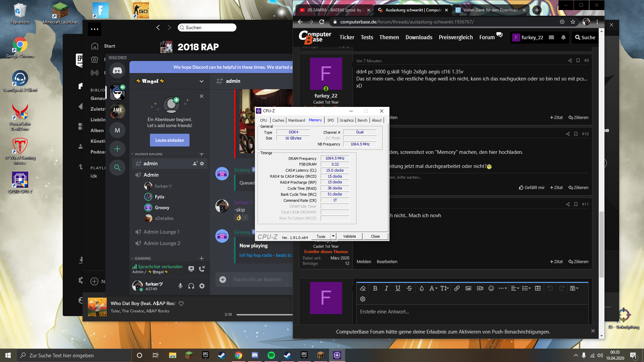
Task: Click Spotify playback progress bar
Action: click(x=264, y=314)
